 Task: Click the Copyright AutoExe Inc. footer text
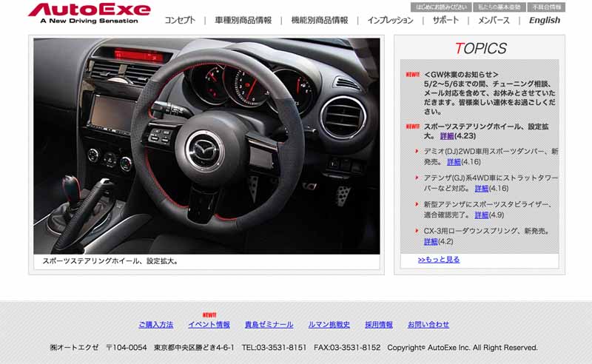[x=462, y=348]
